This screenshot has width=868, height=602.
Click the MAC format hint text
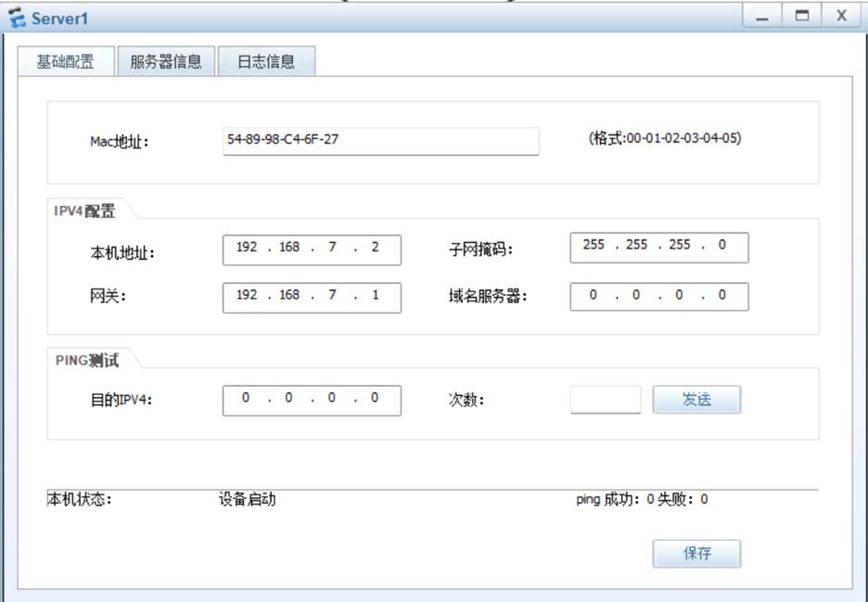[x=665, y=138]
